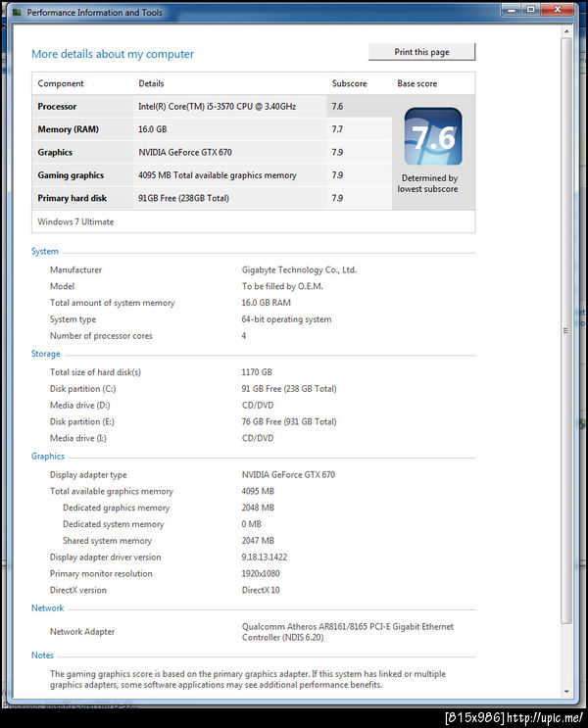Click the Notes section heading
This screenshot has width=588, height=728.
(42, 655)
